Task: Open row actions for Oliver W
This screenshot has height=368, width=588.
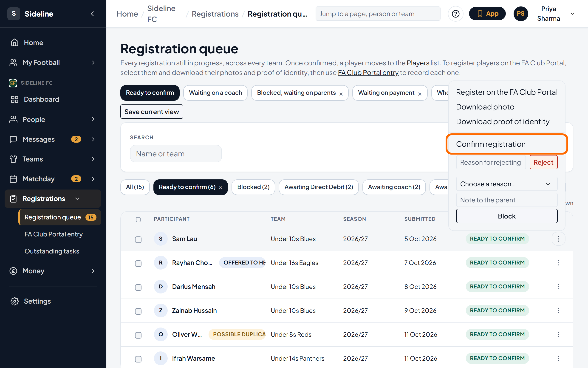Action: click(x=558, y=334)
